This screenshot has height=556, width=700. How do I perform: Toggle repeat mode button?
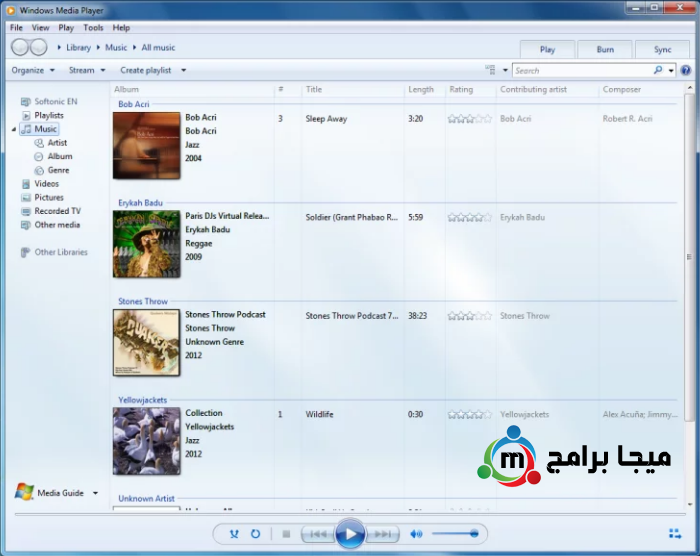pos(255,534)
